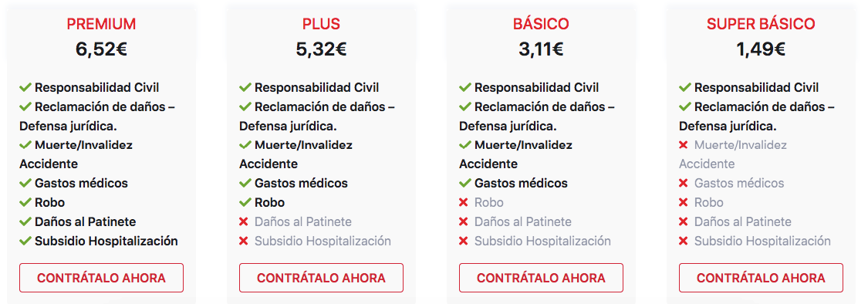Click the red X beside Básico Robo
The height and width of the screenshot is (304, 868).
point(464,203)
